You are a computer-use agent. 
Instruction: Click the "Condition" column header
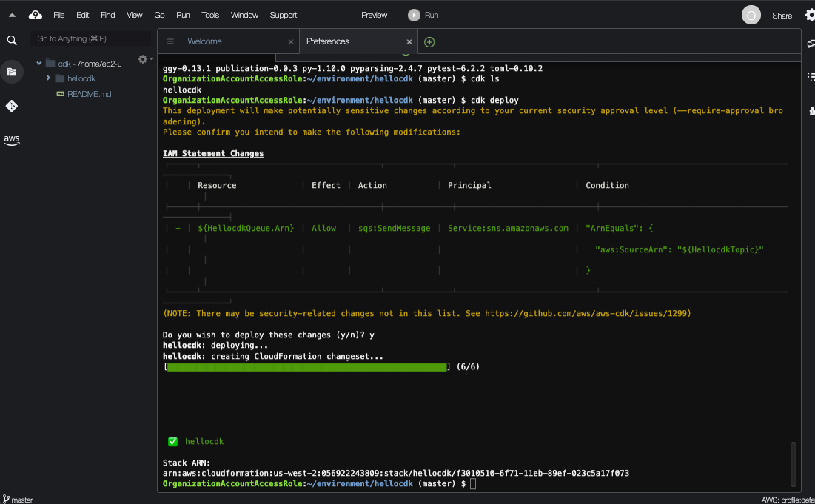coord(607,186)
